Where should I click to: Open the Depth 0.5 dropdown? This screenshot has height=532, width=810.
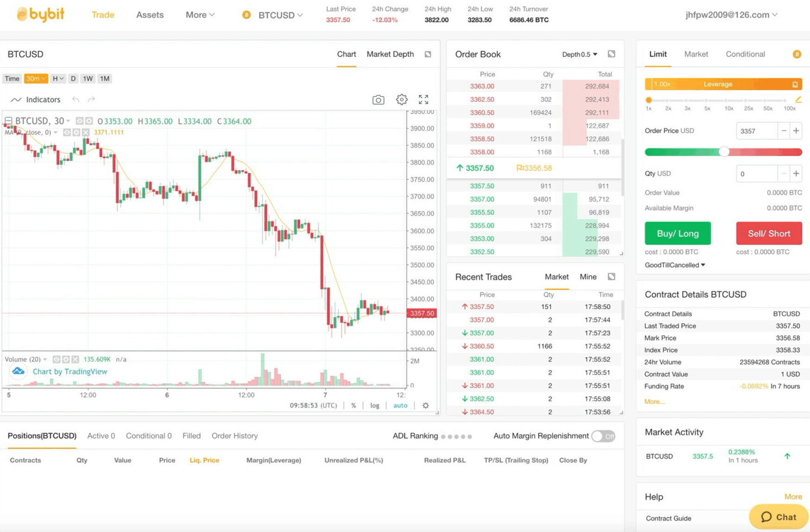point(579,54)
